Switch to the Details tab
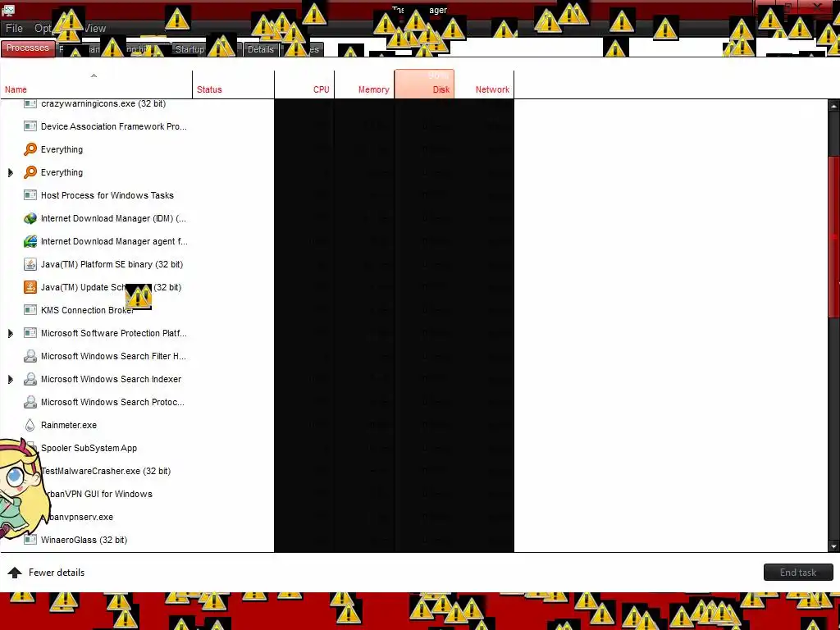The height and width of the screenshot is (630, 840). click(260, 49)
